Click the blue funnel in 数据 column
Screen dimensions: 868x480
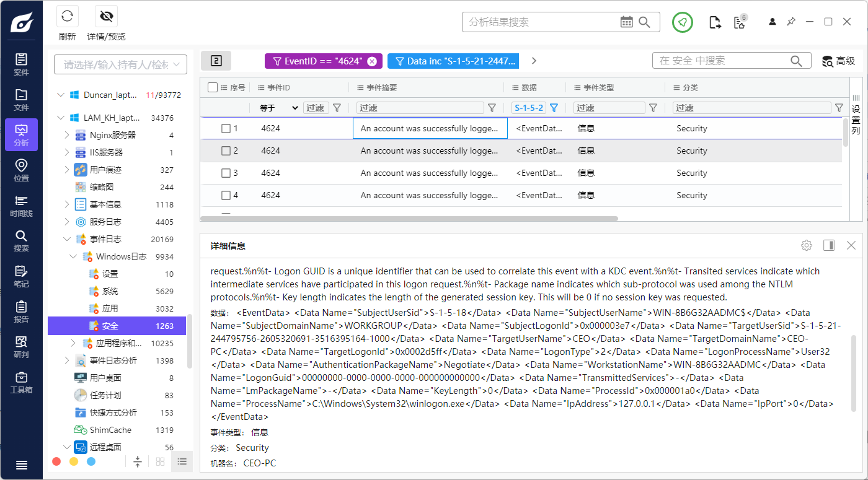tap(554, 108)
